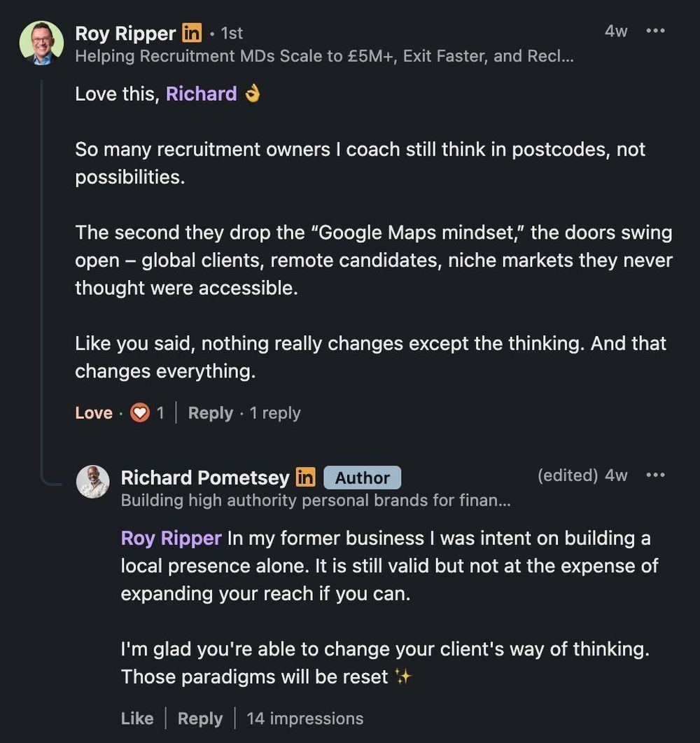Click the Author badge

coord(362,478)
